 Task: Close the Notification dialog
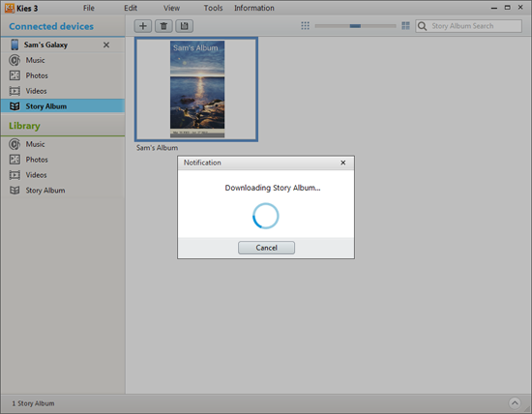(343, 163)
